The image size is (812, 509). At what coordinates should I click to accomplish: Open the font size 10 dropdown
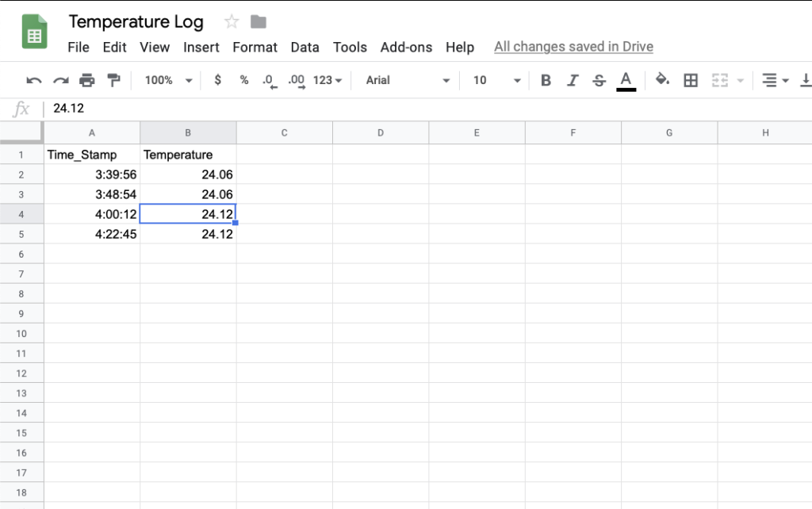point(496,80)
